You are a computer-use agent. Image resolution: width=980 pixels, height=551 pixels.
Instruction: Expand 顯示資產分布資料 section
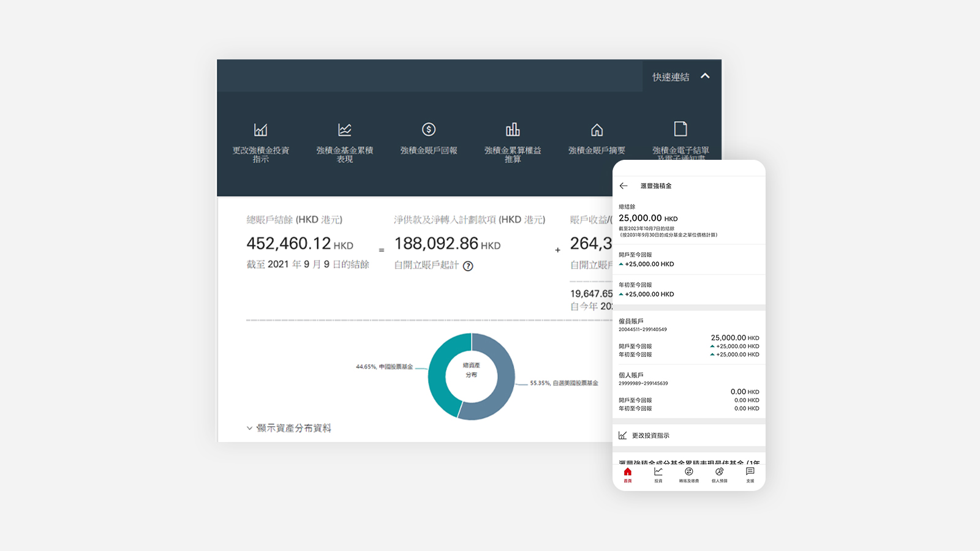click(288, 428)
